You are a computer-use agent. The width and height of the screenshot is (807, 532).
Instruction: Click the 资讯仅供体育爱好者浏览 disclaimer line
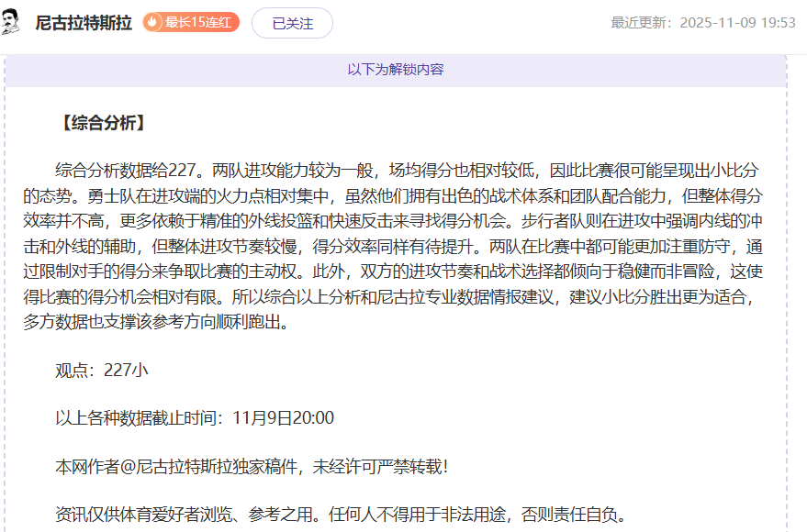click(340, 515)
